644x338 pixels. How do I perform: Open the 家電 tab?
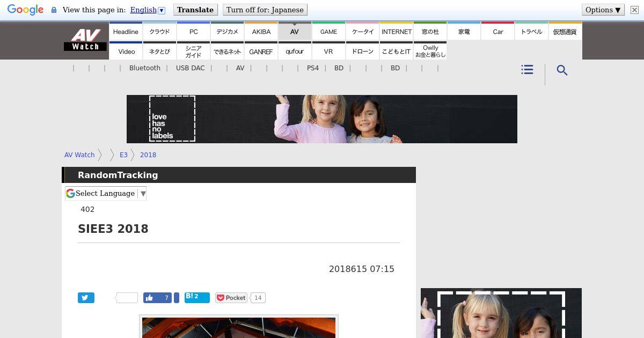pyautogui.click(x=464, y=32)
